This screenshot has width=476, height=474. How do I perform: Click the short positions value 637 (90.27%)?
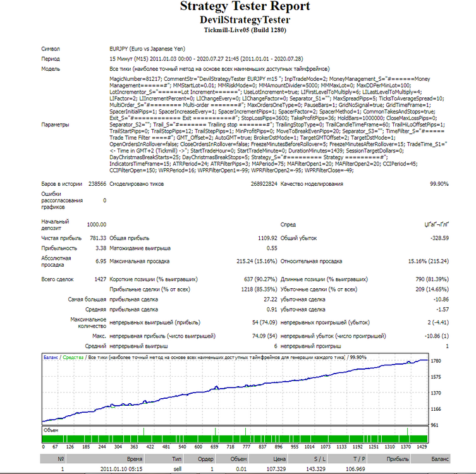coord(260,279)
